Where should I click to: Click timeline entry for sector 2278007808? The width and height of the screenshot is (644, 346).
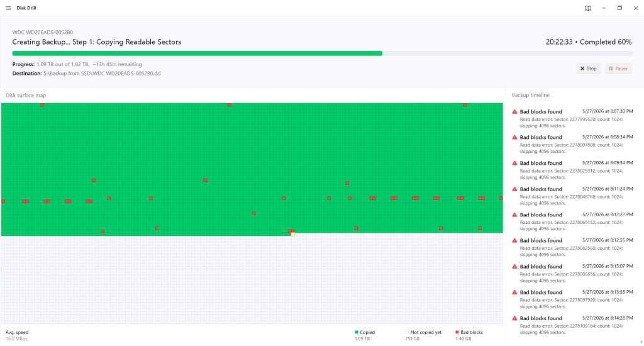click(x=572, y=144)
